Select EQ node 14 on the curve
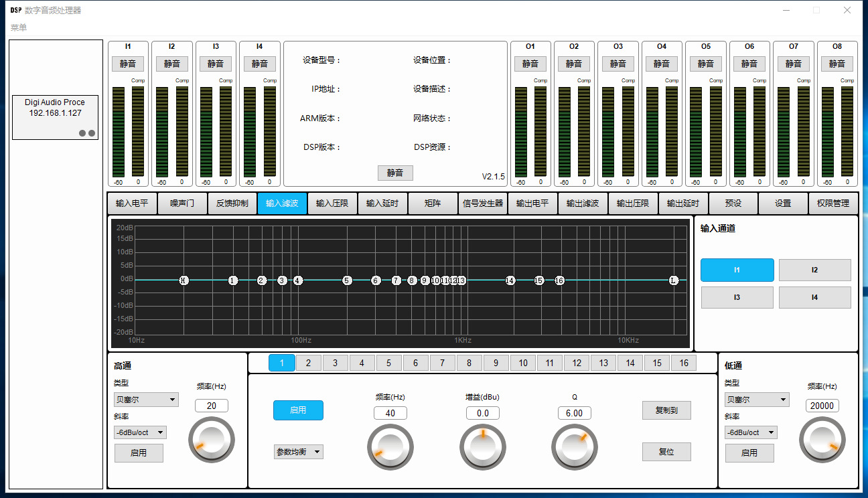868x498 pixels. tap(510, 280)
